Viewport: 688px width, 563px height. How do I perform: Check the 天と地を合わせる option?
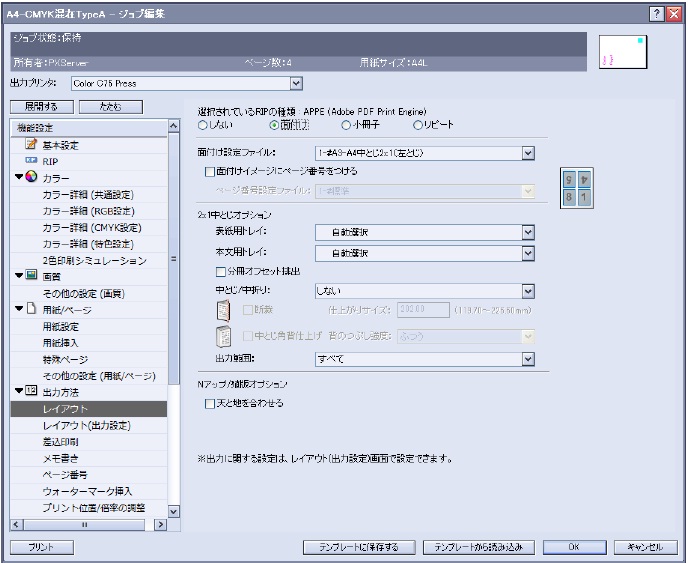tap(209, 403)
